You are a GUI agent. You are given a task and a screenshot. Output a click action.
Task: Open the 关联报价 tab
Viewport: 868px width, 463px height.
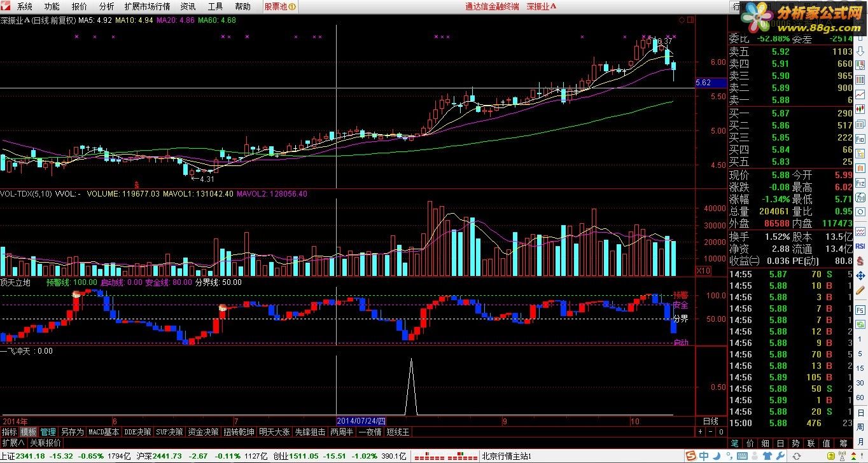point(46,443)
